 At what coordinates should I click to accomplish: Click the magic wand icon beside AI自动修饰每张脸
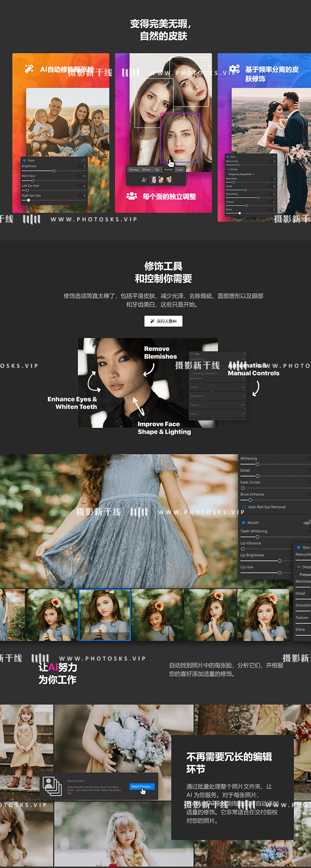(29, 69)
